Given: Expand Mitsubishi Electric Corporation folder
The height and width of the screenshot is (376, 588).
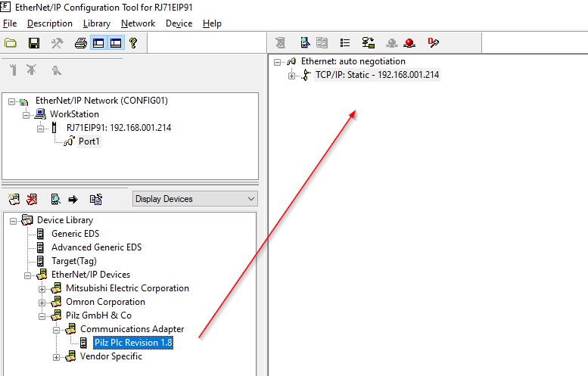Looking at the screenshot, I should pyautogui.click(x=42, y=289).
